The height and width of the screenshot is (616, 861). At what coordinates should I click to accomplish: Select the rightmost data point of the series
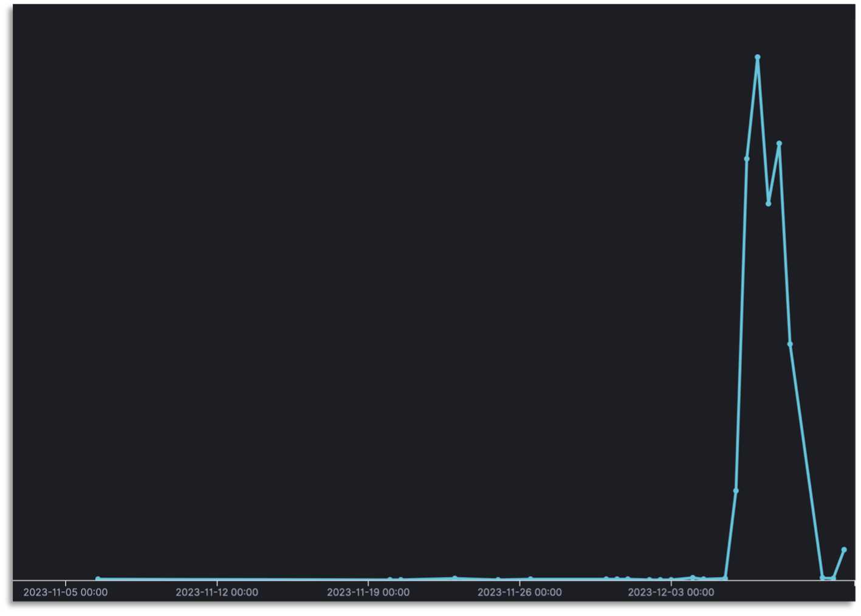pyautogui.click(x=845, y=550)
